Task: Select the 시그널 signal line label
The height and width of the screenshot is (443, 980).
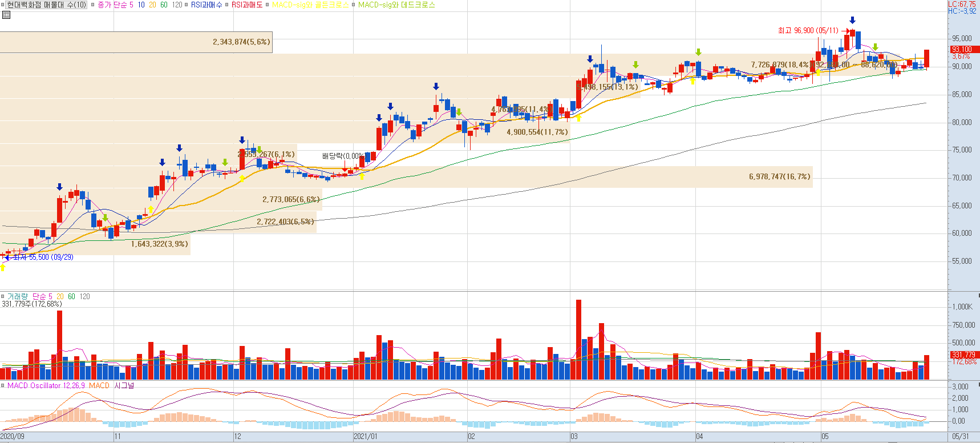Action: [124, 385]
